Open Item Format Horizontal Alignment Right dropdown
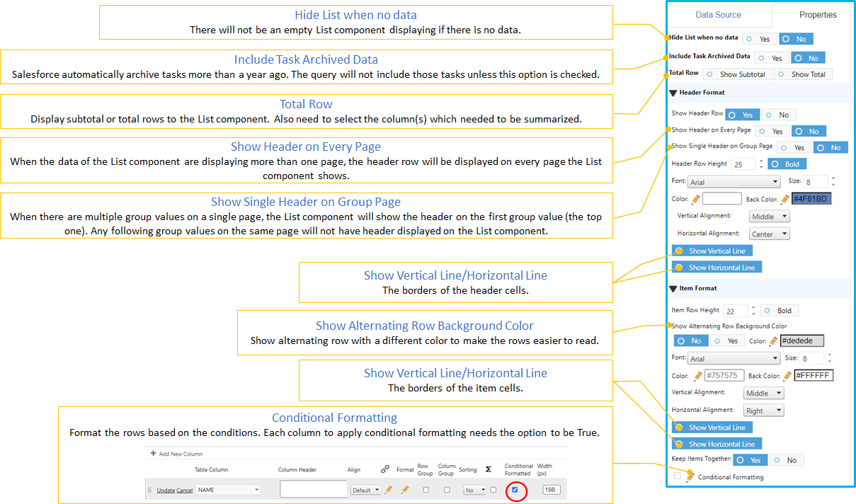This screenshot has height=504, width=856. (x=764, y=411)
